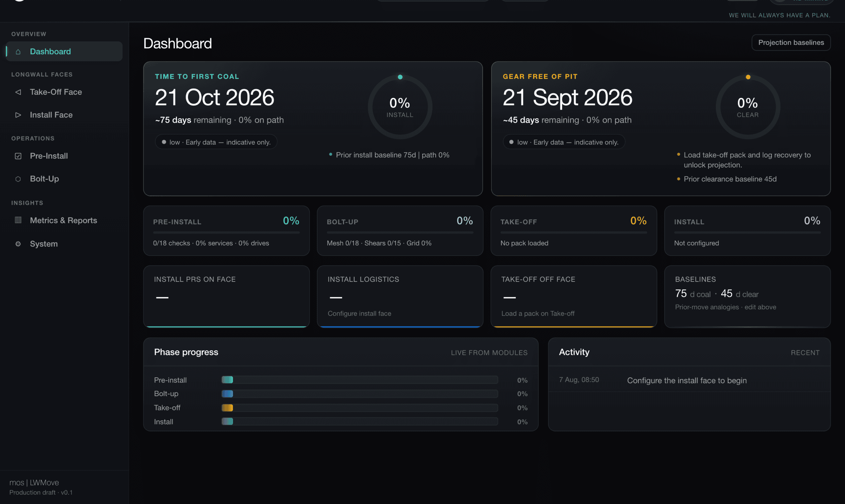Open the Baselines 75 d coal card
This screenshot has width=845, height=504.
(x=747, y=297)
